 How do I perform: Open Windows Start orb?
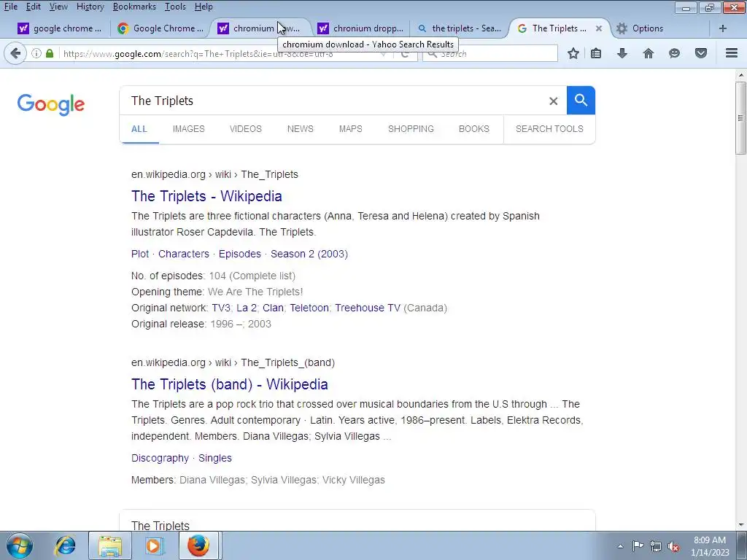click(20, 545)
